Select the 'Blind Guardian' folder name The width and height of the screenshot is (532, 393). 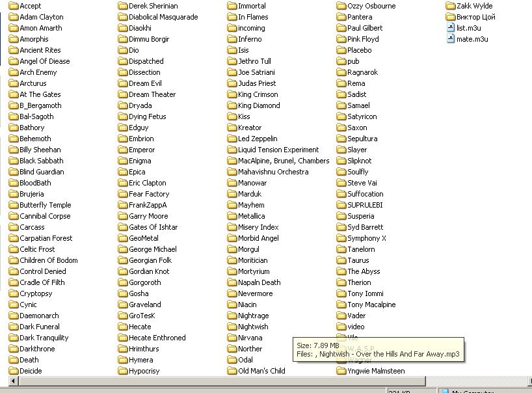click(42, 172)
